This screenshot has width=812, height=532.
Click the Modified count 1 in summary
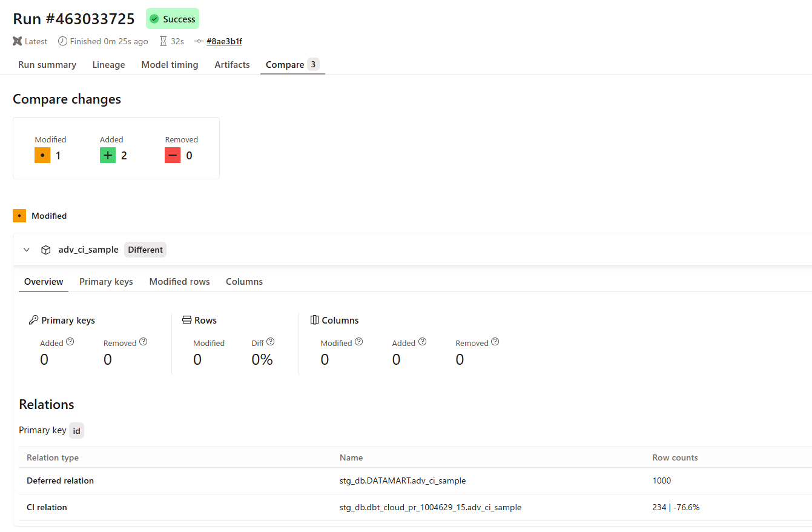pos(58,156)
